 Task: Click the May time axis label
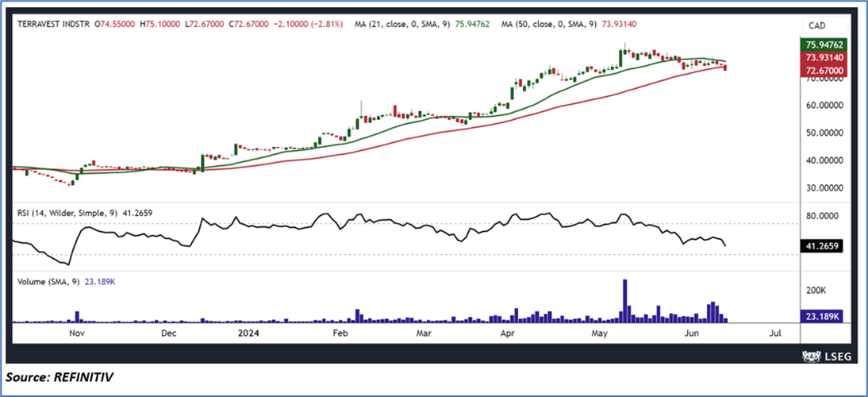600,333
